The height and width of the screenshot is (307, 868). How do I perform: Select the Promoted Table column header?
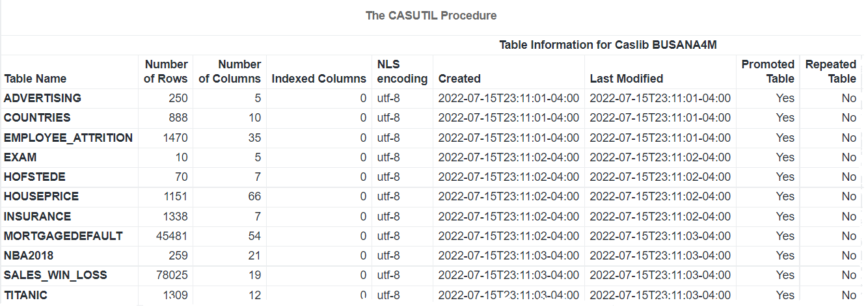[768, 72]
